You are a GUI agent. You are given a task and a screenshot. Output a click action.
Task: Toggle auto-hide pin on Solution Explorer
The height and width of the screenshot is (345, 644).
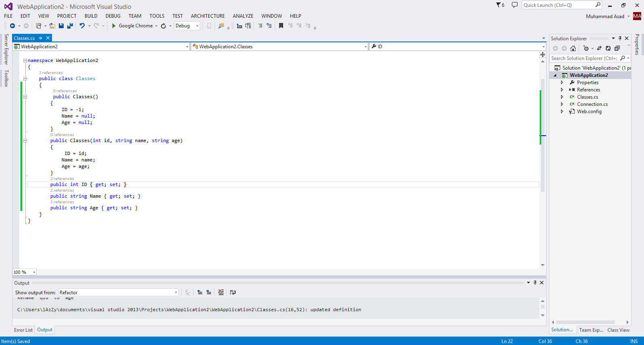pyautogui.click(x=620, y=39)
